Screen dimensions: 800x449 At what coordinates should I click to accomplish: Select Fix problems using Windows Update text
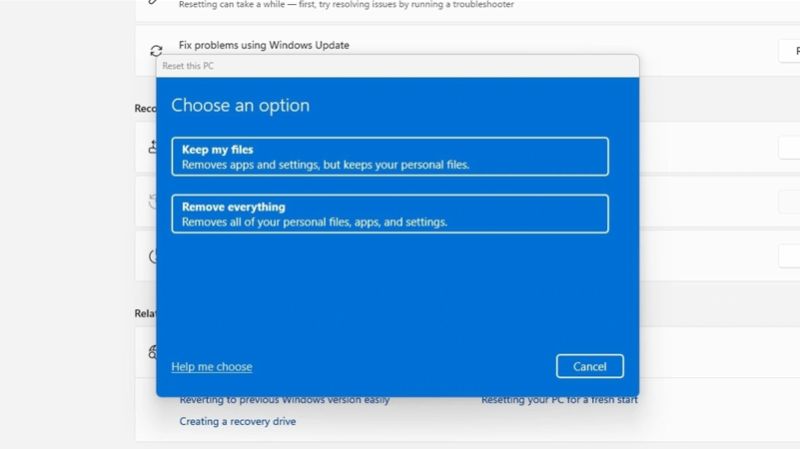[x=264, y=45]
